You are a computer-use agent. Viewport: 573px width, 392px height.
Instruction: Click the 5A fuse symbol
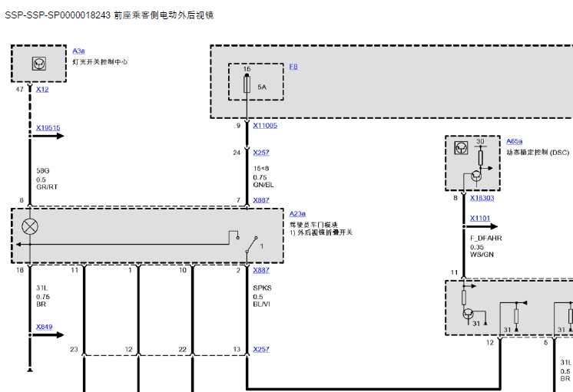point(247,84)
